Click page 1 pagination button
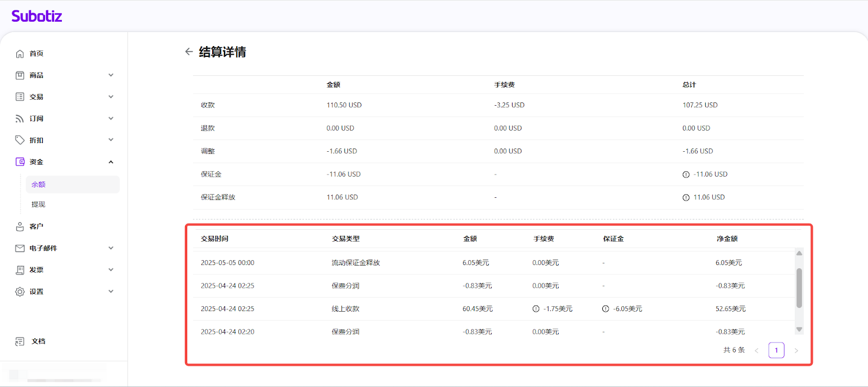Image resolution: width=868 pixels, height=387 pixels. [776, 350]
